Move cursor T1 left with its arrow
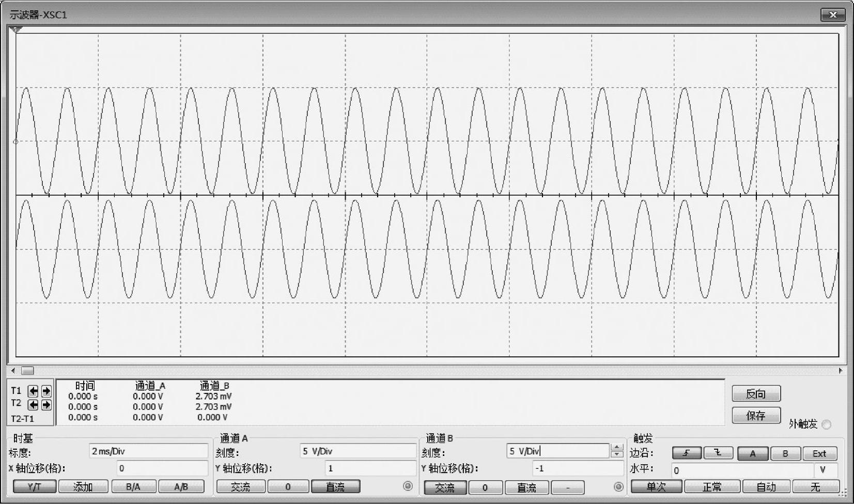 pos(33,391)
